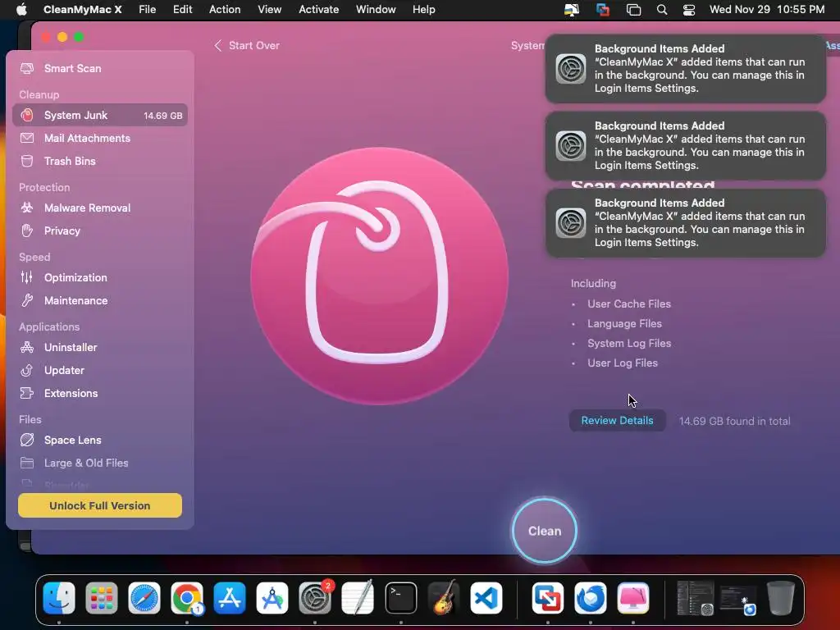Click 'User Log Files' list entry
This screenshot has width=840, height=630.
click(623, 363)
